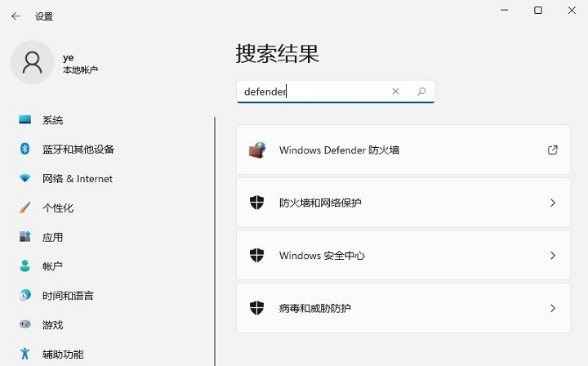
Task: Click the green person icon for 帐户
Action: pyautogui.click(x=25, y=266)
